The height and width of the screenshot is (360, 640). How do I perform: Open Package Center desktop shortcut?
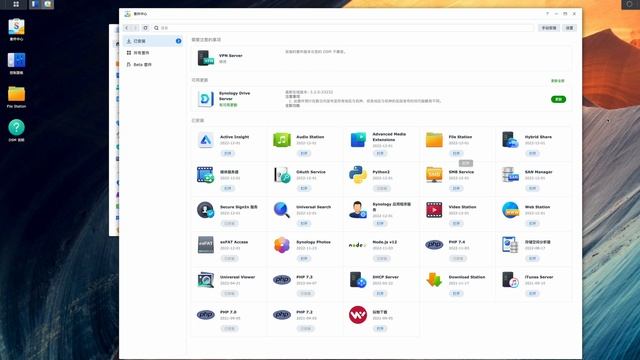click(16, 30)
